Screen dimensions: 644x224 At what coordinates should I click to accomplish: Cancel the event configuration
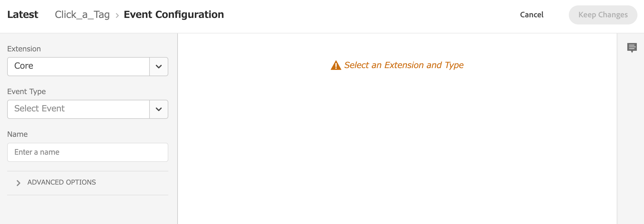(532, 15)
